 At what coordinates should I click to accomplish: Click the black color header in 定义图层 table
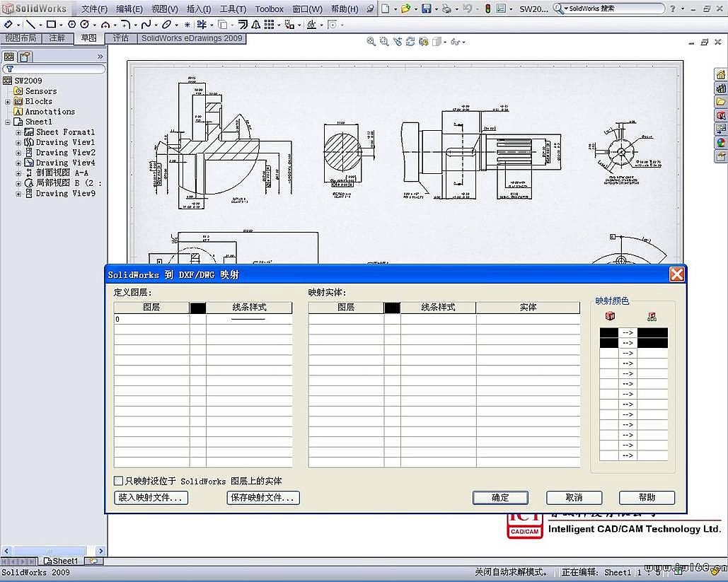point(198,307)
